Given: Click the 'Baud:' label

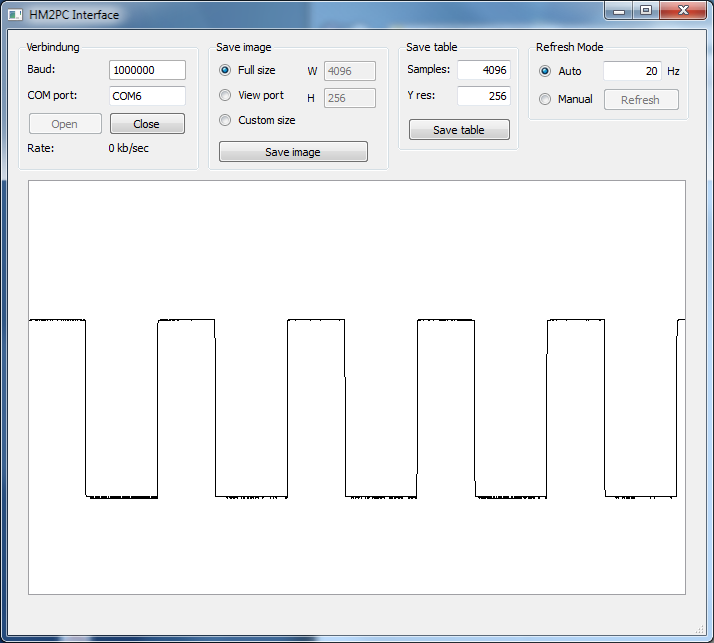Looking at the screenshot, I should (41, 69).
